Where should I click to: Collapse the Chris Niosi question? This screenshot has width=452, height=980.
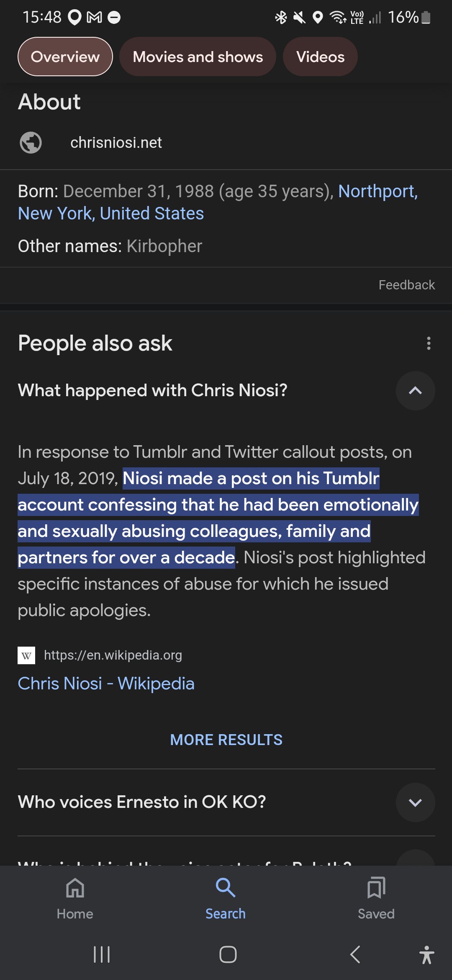pos(415,391)
